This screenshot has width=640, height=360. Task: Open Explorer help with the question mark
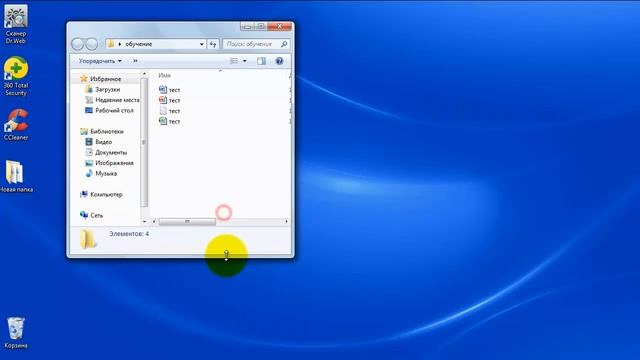coord(279,61)
